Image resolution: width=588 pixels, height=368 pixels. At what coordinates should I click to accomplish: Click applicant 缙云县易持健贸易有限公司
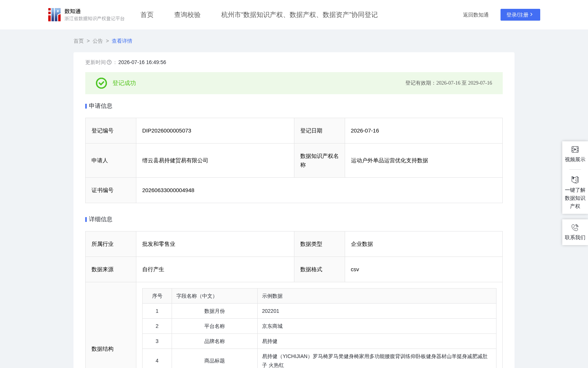(x=175, y=160)
